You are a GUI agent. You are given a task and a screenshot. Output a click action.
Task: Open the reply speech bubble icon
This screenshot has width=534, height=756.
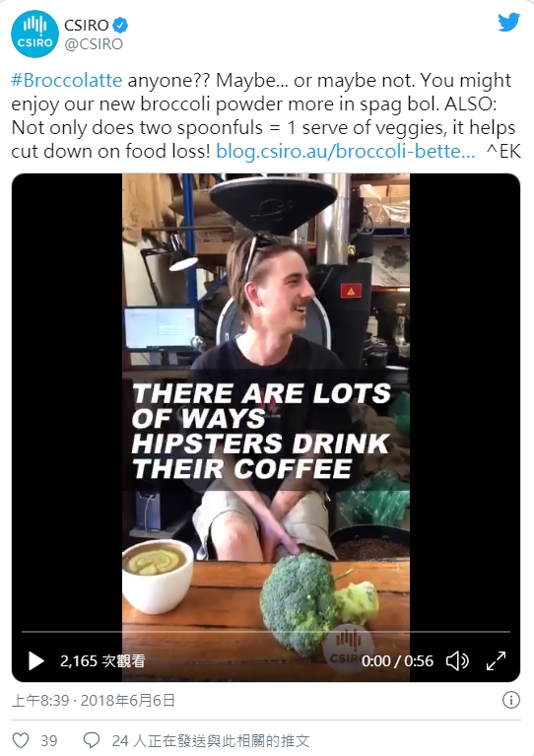[92, 740]
